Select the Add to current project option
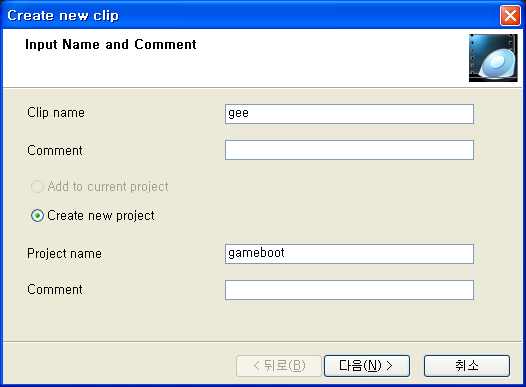Image resolution: width=526 pixels, height=387 pixels. (37, 186)
